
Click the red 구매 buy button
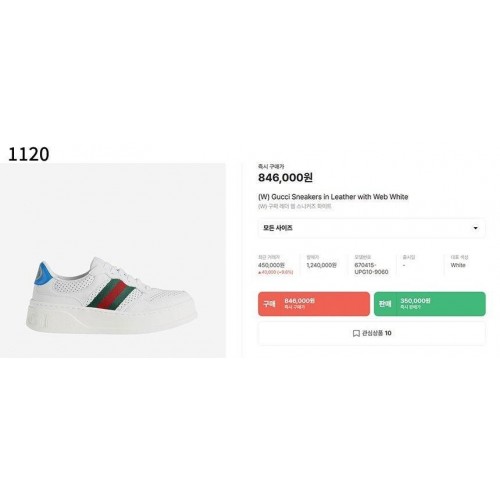pyautogui.click(x=314, y=304)
